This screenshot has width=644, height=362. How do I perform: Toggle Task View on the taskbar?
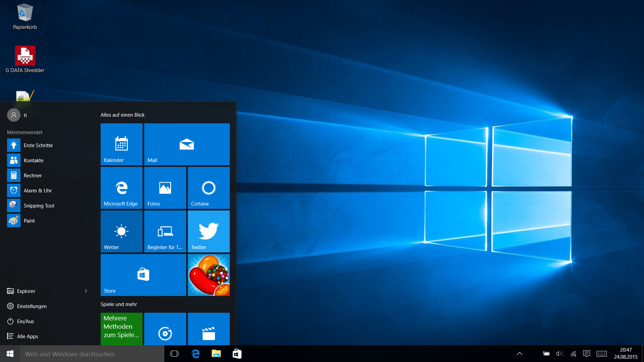pyautogui.click(x=174, y=354)
